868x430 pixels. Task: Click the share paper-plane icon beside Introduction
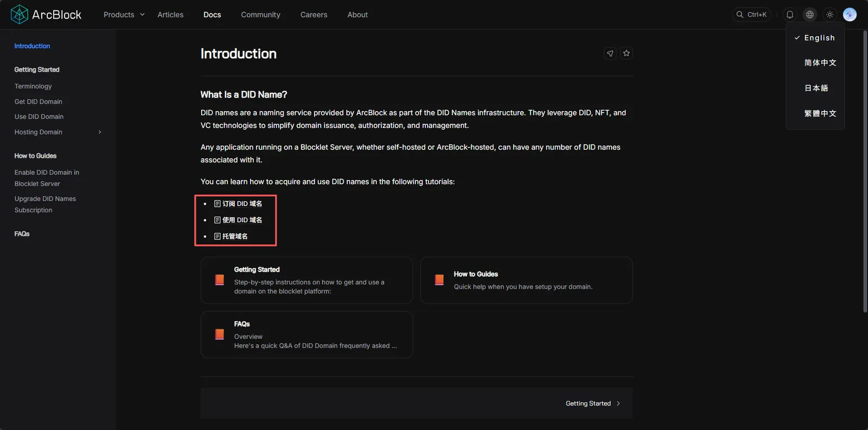tap(610, 53)
